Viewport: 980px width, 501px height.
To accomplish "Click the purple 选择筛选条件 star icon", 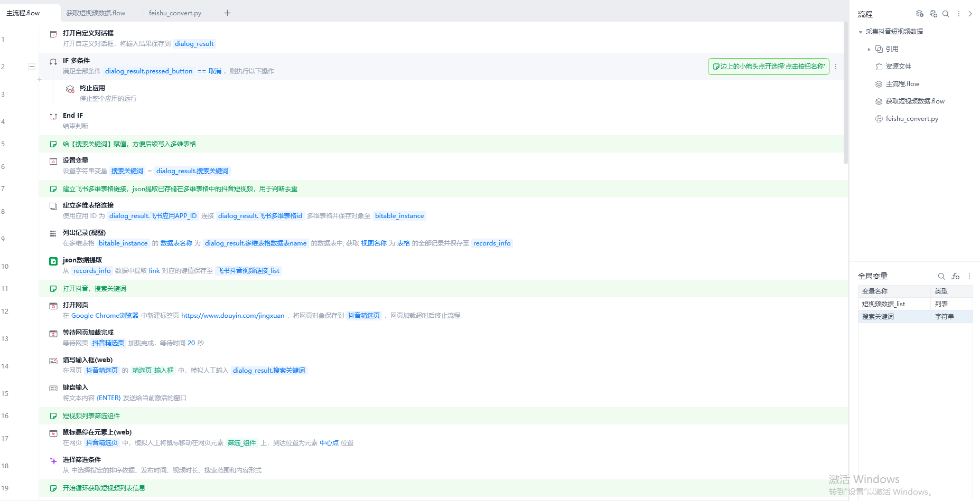I will tap(53, 461).
